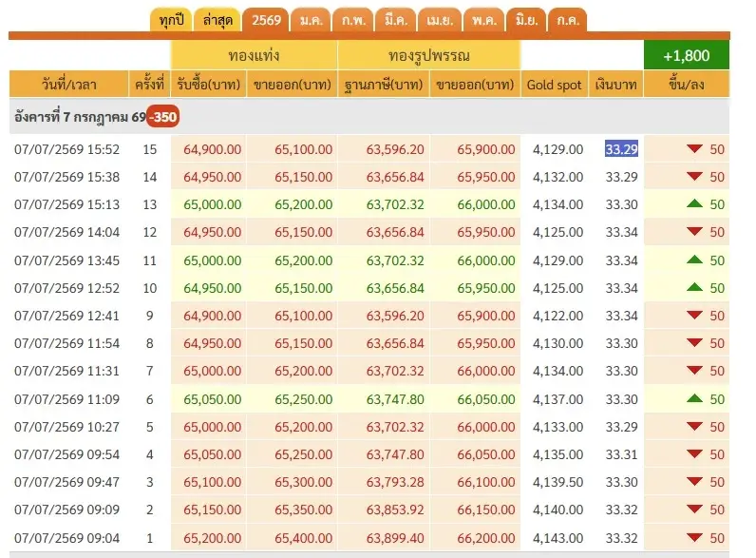Click the green up arrow at 12:52 row
The width and height of the screenshot is (756, 558).
(x=694, y=287)
